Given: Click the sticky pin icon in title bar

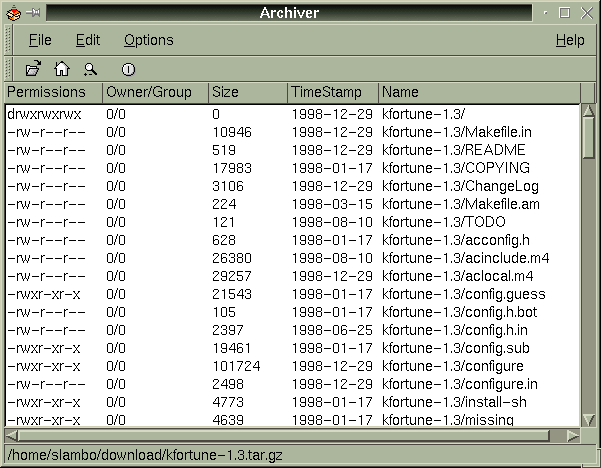Looking at the screenshot, I should [x=34, y=12].
